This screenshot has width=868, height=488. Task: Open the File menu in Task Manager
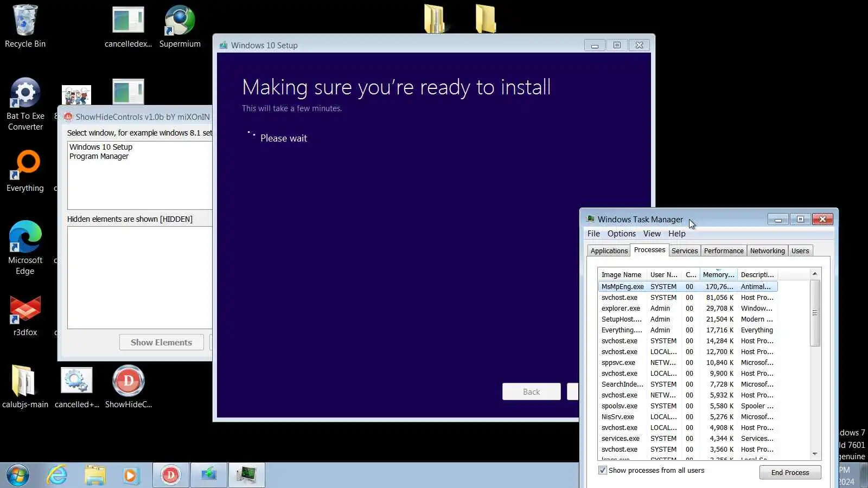[x=593, y=234]
